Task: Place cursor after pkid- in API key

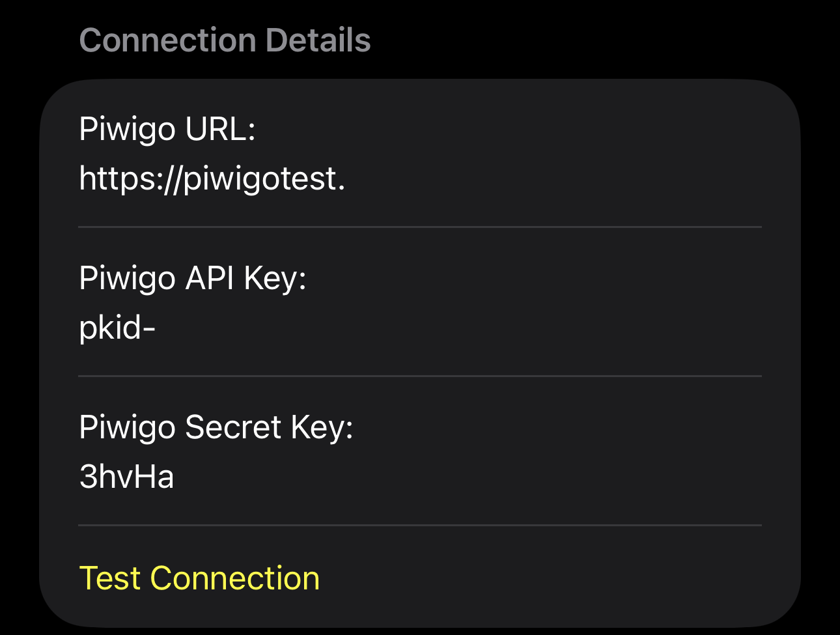Action: [158, 328]
